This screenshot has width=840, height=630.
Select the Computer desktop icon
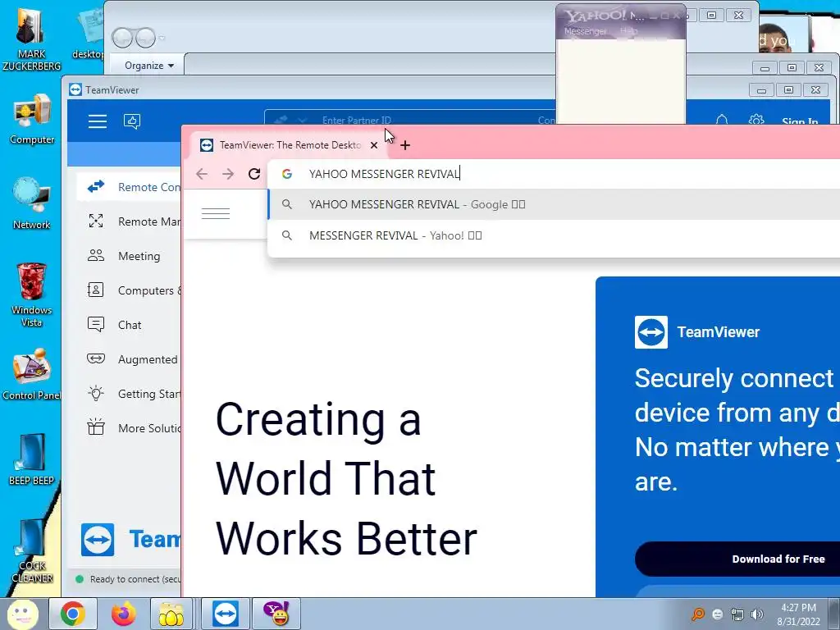[x=32, y=119]
